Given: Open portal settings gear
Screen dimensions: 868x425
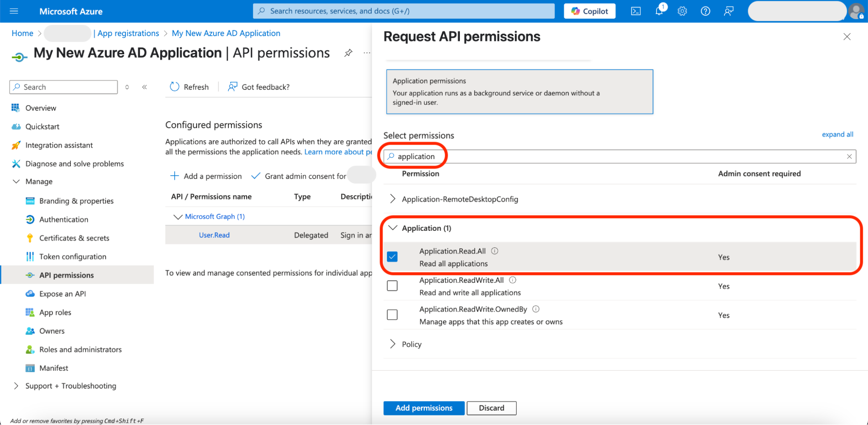Looking at the screenshot, I should (x=682, y=11).
